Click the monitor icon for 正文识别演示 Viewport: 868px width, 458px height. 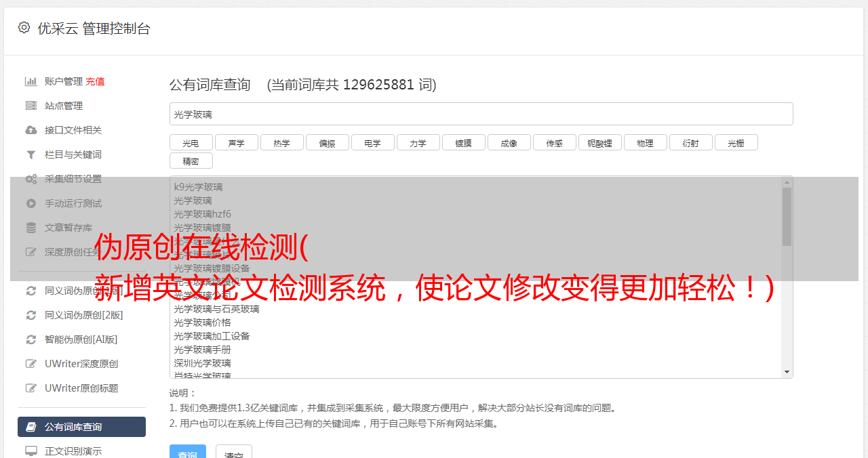[31, 451]
